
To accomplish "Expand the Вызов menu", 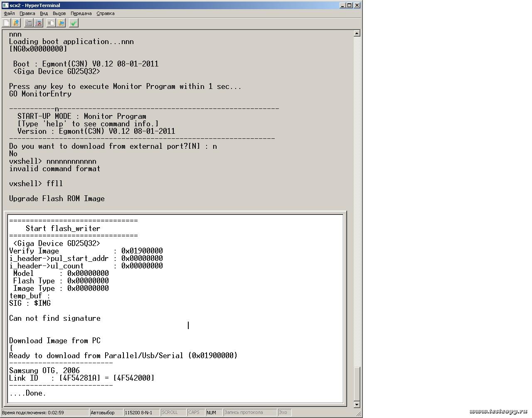I will 59,13.
